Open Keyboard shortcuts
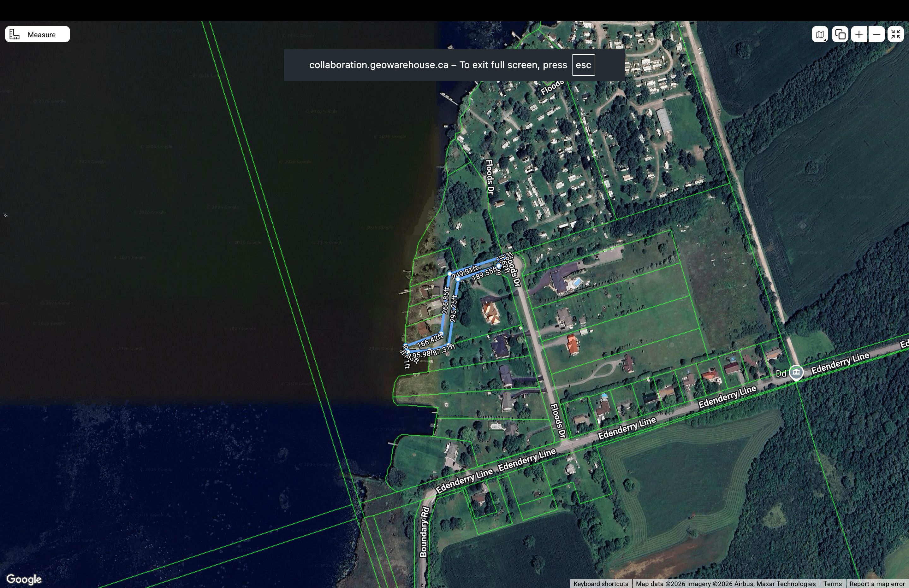Screen dimensions: 909x588 (x=601, y=584)
